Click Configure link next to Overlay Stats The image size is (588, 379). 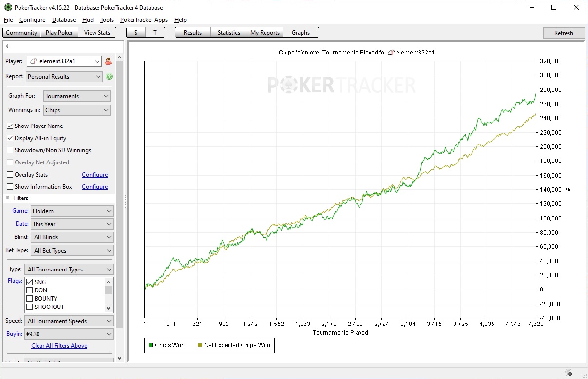coord(95,175)
